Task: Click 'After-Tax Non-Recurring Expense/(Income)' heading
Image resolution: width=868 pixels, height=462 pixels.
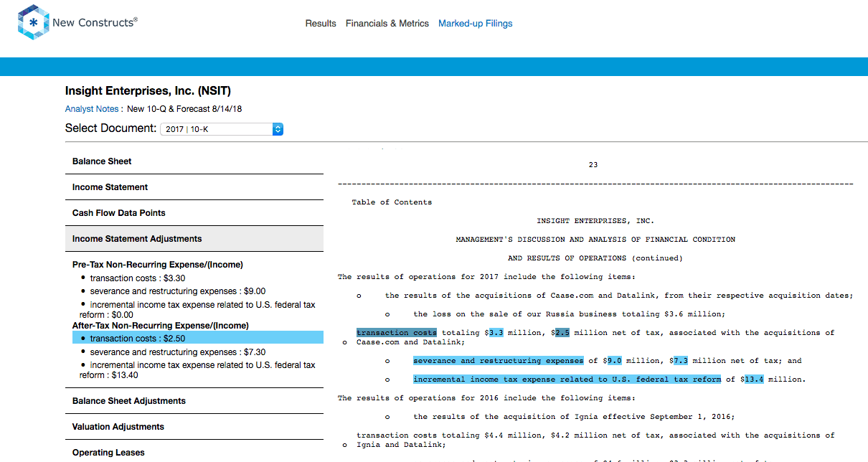Action: click(161, 326)
